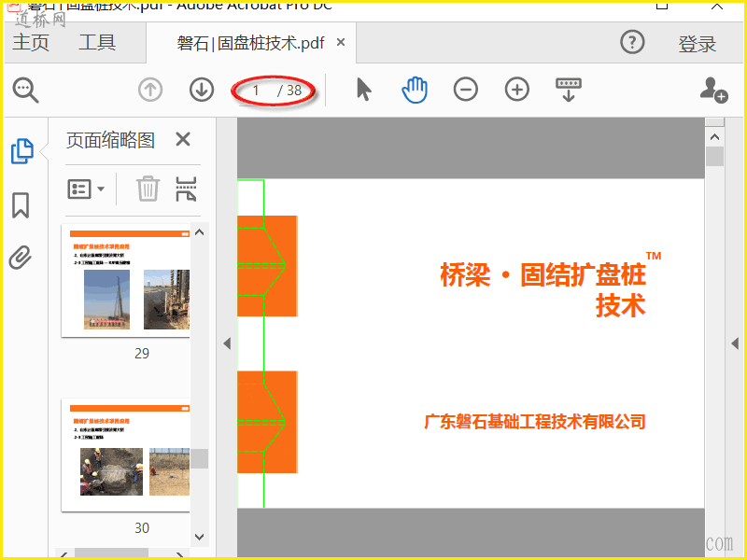Open the attachments paperclip panel

(21, 258)
